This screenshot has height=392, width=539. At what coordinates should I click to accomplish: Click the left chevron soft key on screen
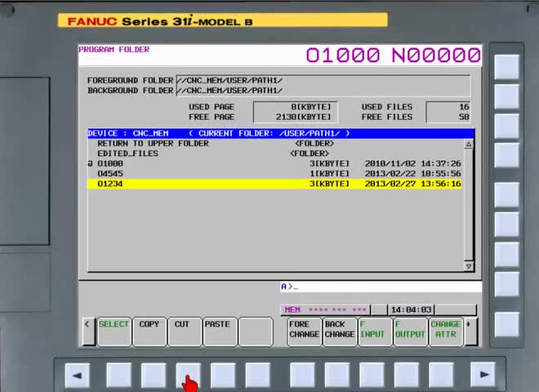(x=89, y=332)
